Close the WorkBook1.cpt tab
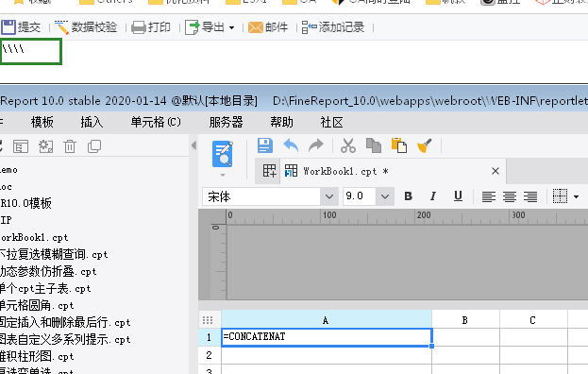This screenshot has height=374, width=588. (496, 171)
